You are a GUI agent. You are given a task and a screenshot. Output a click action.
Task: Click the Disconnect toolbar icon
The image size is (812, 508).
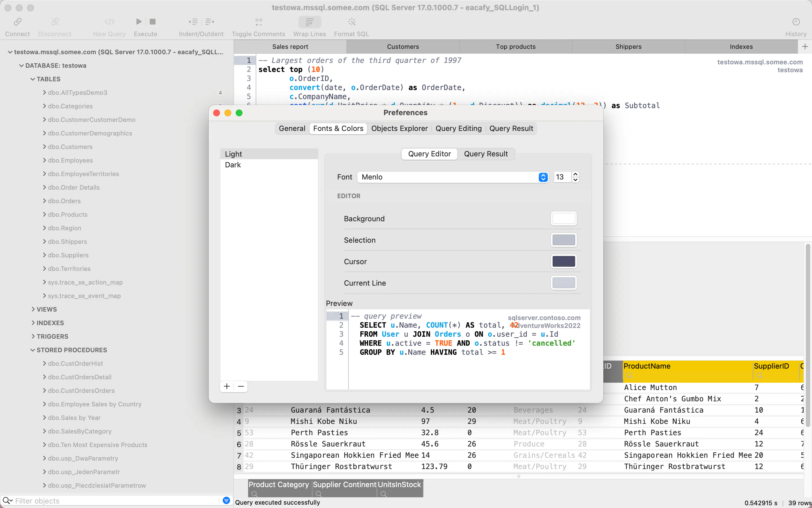click(x=55, y=22)
